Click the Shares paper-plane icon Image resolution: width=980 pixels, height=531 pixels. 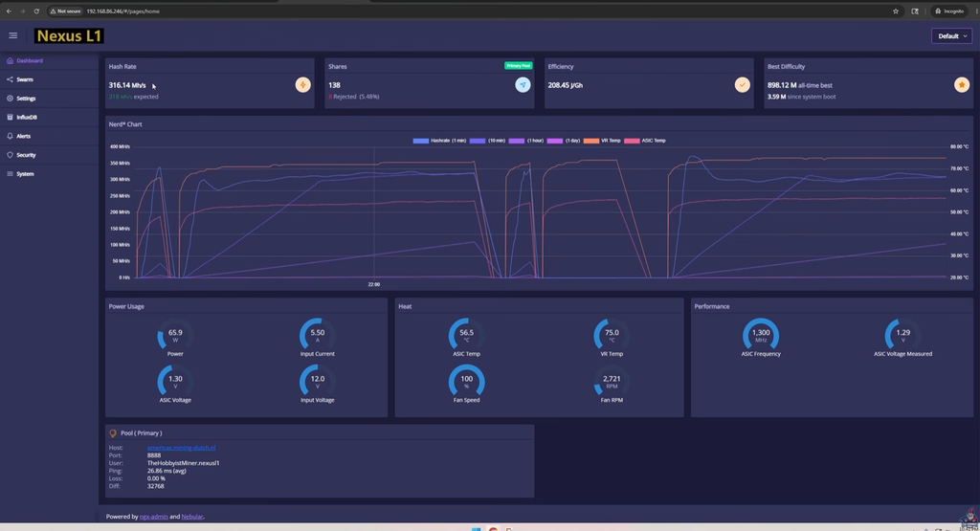pyautogui.click(x=523, y=85)
